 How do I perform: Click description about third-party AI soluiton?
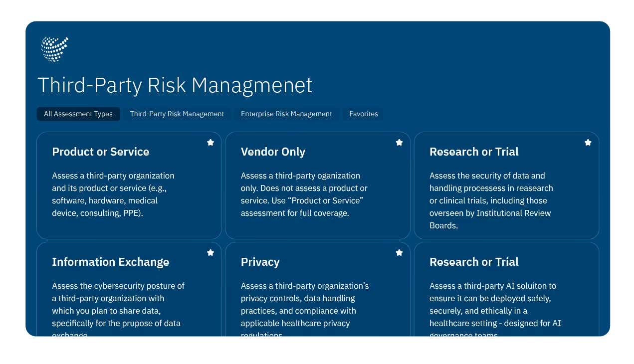(x=495, y=310)
